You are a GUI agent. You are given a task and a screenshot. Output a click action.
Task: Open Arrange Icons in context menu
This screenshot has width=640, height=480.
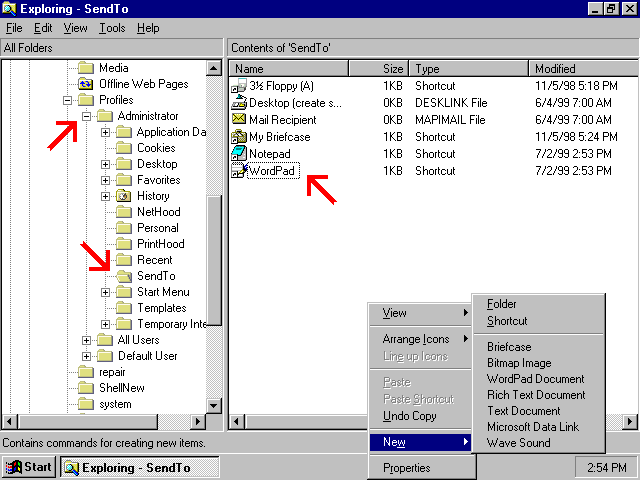(420, 339)
